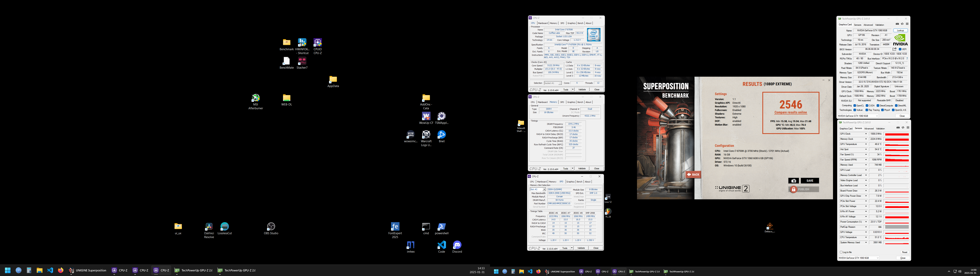The height and width of the screenshot is (276, 980).
Task: Toggle the CUDA checkbox in GPU-Z
Action: coord(867,106)
